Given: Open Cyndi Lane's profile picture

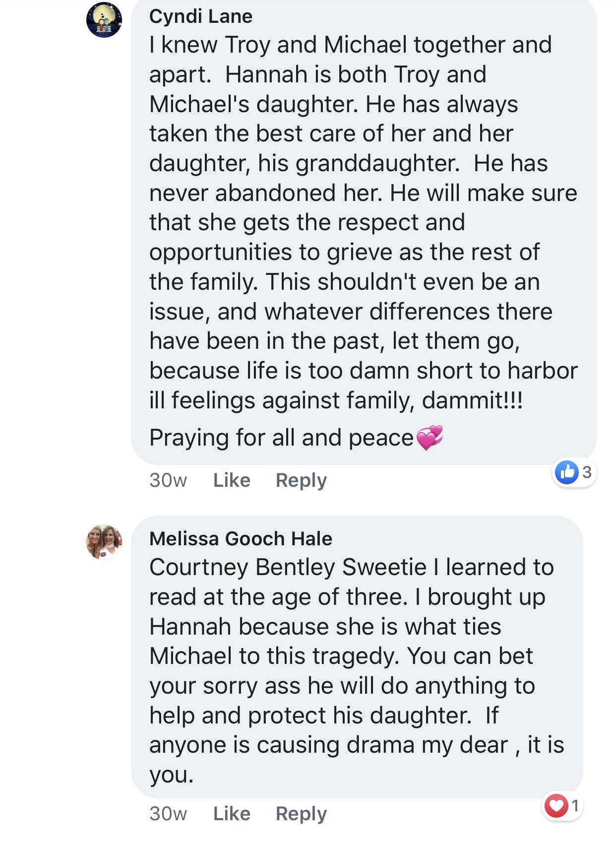Looking at the screenshot, I should pyautogui.click(x=104, y=20).
